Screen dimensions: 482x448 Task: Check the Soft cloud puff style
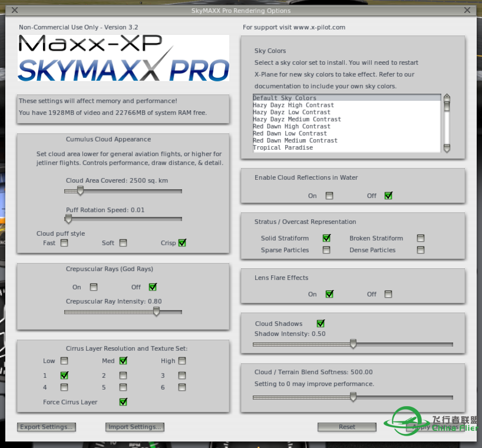pos(123,243)
